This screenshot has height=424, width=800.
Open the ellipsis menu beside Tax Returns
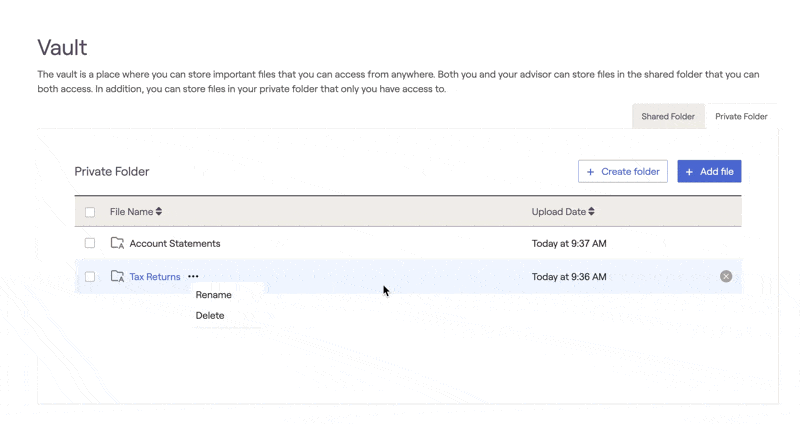pyautogui.click(x=193, y=277)
